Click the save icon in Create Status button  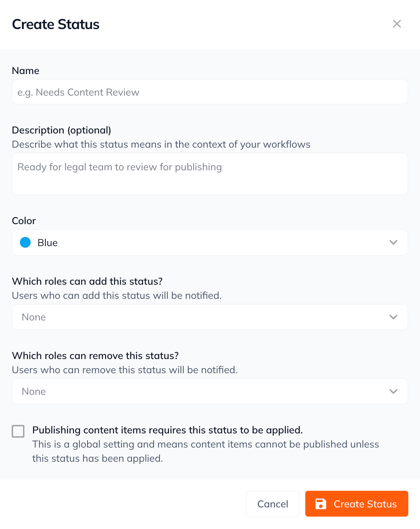pos(320,504)
